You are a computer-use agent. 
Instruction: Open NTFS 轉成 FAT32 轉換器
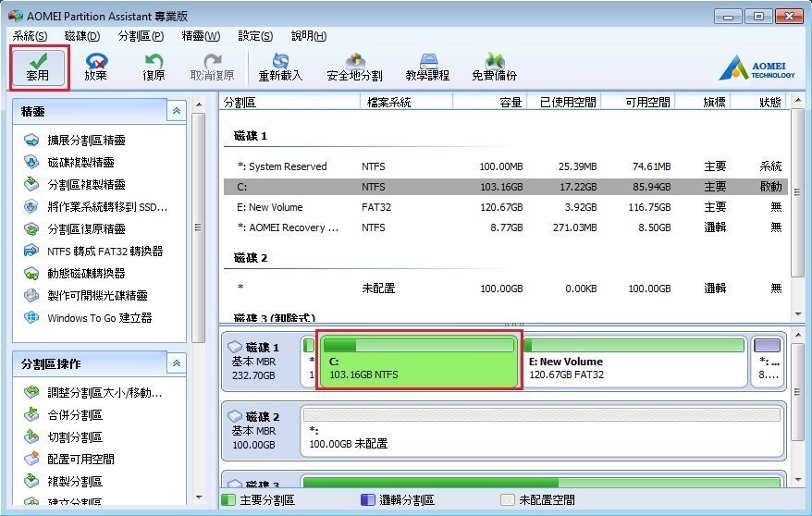click(x=93, y=252)
